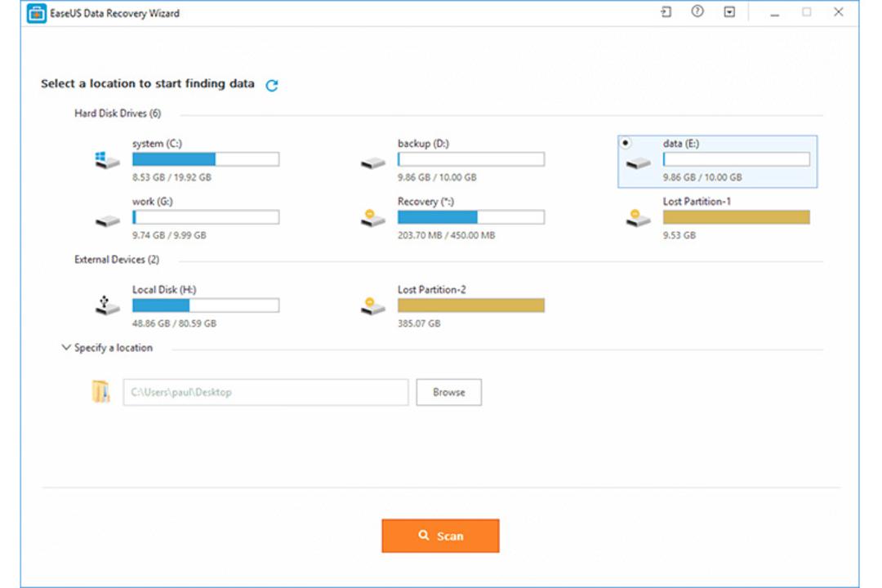The height and width of the screenshot is (588, 882).
Task: Click the 8.53 GB / 19.92 GB text
Action: point(171,177)
